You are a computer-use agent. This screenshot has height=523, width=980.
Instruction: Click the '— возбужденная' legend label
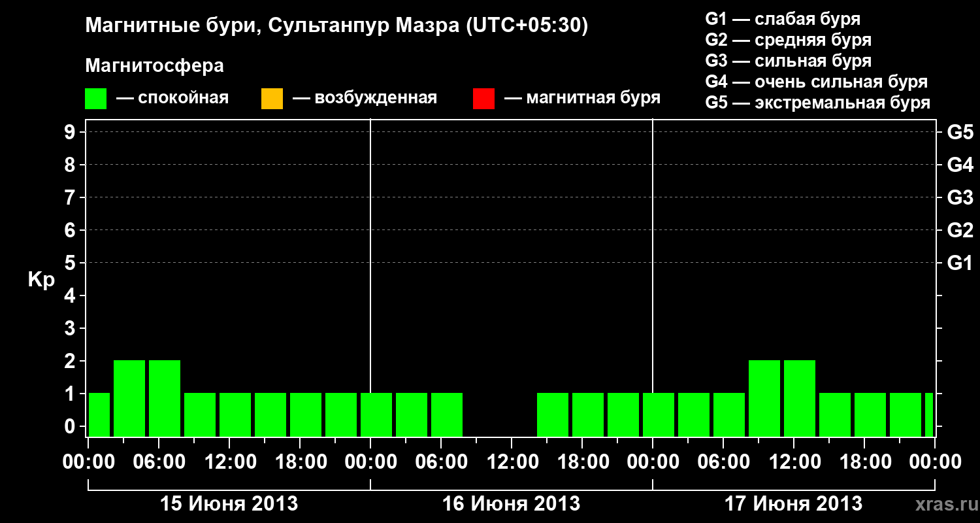click(x=365, y=99)
